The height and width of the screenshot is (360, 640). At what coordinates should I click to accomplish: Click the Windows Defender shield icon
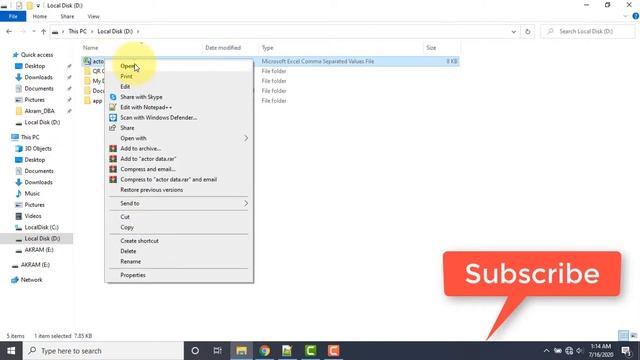pyautogui.click(x=113, y=117)
